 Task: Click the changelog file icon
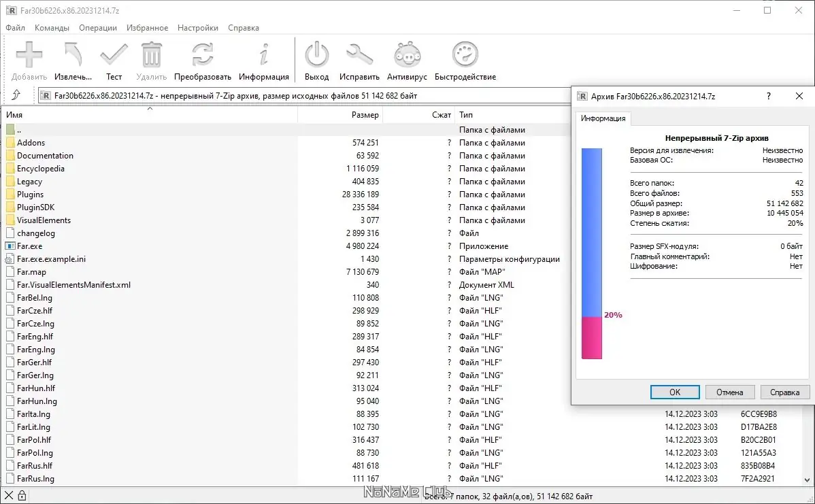[x=10, y=233]
